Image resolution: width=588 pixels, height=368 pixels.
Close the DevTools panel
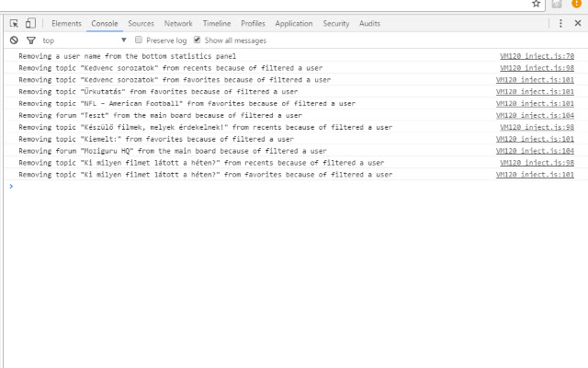(x=578, y=23)
